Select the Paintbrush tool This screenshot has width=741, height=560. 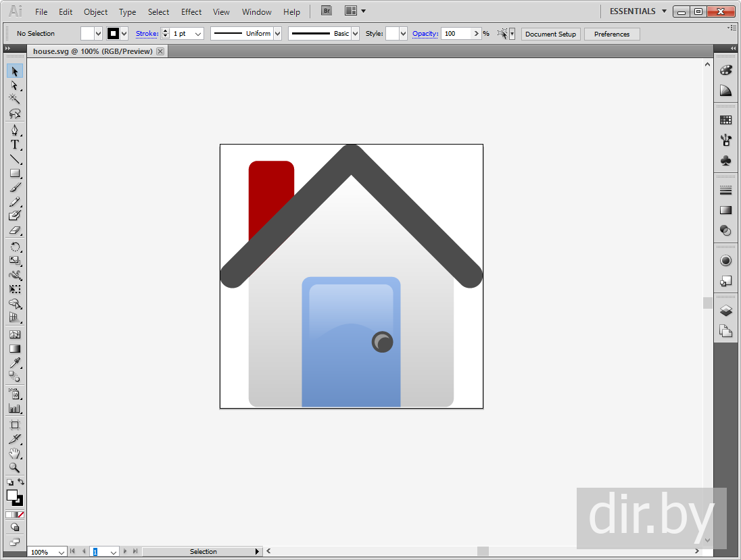pyautogui.click(x=15, y=187)
